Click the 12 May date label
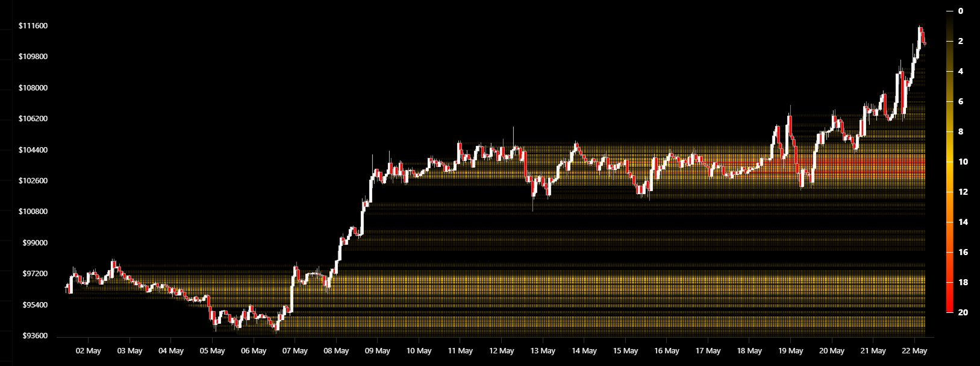This screenshot has height=366, width=980. [x=502, y=351]
